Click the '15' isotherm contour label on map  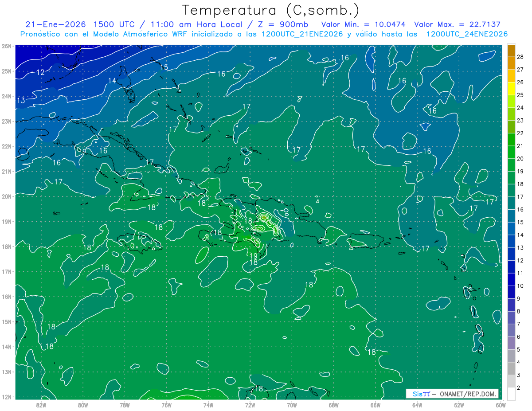click(164, 67)
